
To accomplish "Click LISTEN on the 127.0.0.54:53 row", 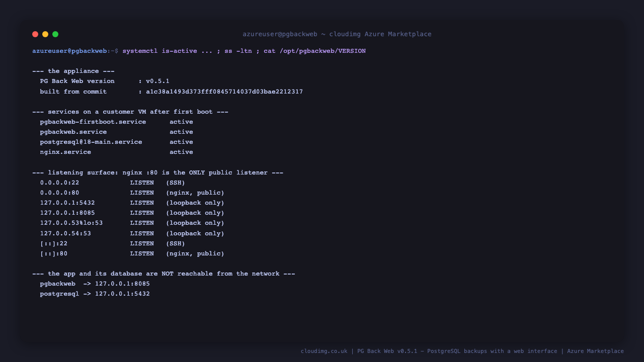I will pos(142,233).
